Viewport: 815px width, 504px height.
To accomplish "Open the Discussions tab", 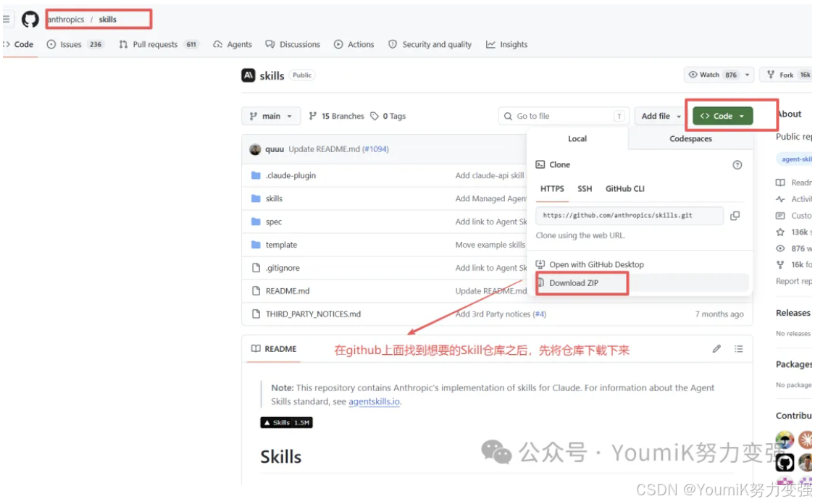I will coord(293,44).
